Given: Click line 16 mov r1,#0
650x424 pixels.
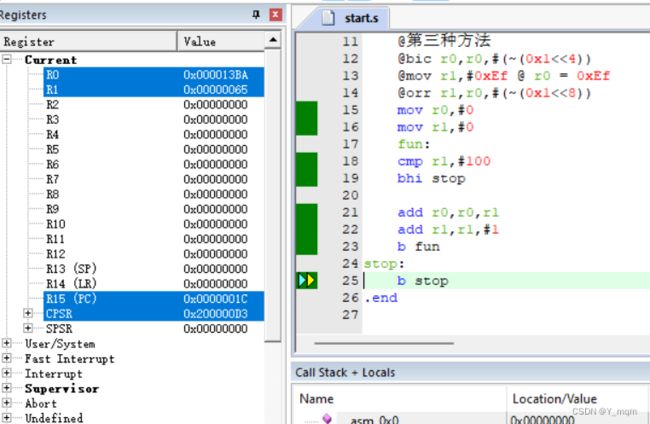Looking at the screenshot, I should (435, 127).
